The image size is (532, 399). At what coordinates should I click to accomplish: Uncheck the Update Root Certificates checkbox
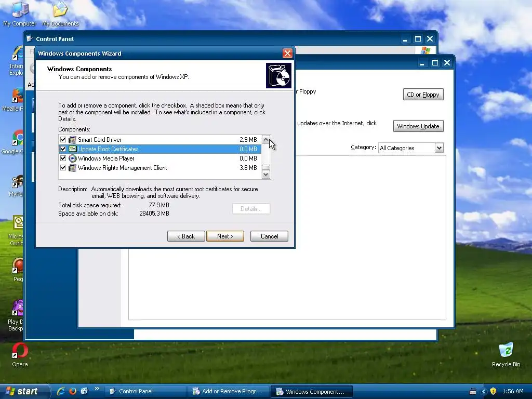click(63, 149)
